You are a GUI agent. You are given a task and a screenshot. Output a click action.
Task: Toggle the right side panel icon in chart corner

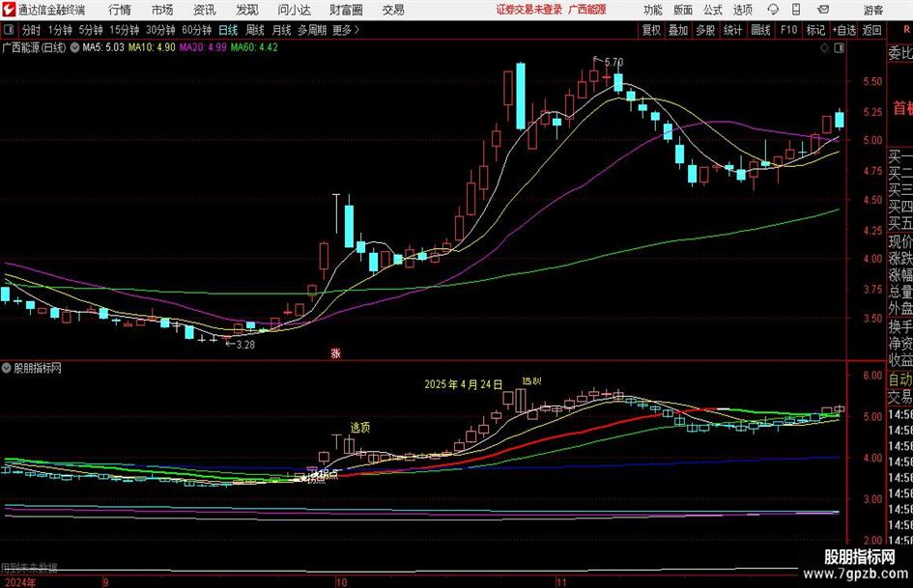click(839, 48)
